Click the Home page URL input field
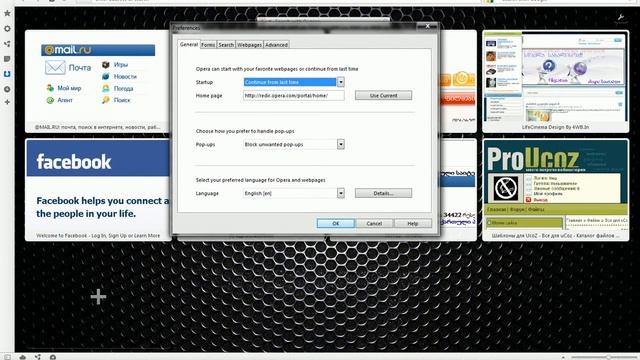 (293, 96)
